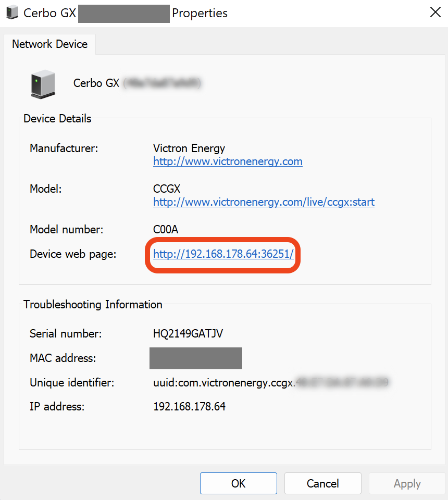Screen dimensions: 448x500
Task: Close the Properties dialog with X
Action: tap(435, 13)
